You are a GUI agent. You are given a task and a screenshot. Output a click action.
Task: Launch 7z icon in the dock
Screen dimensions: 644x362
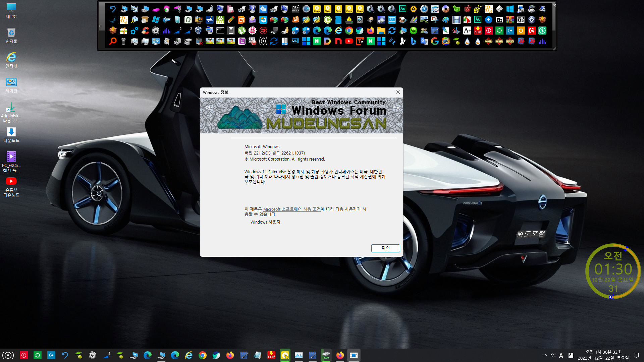click(x=499, y=20)
